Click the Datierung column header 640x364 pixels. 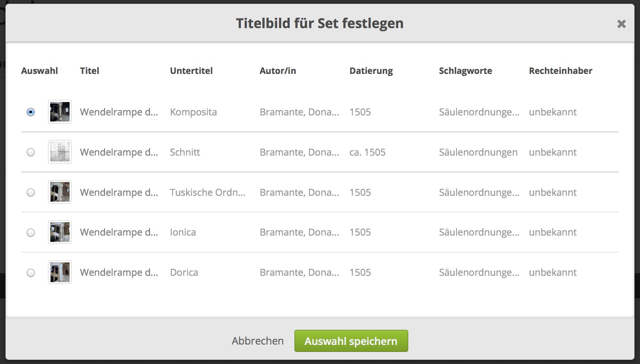[371, 71]
